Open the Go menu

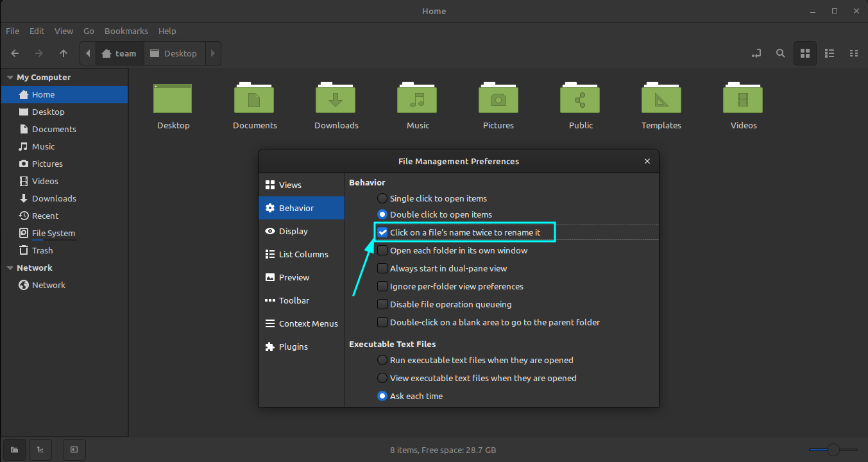coord(89,31)
